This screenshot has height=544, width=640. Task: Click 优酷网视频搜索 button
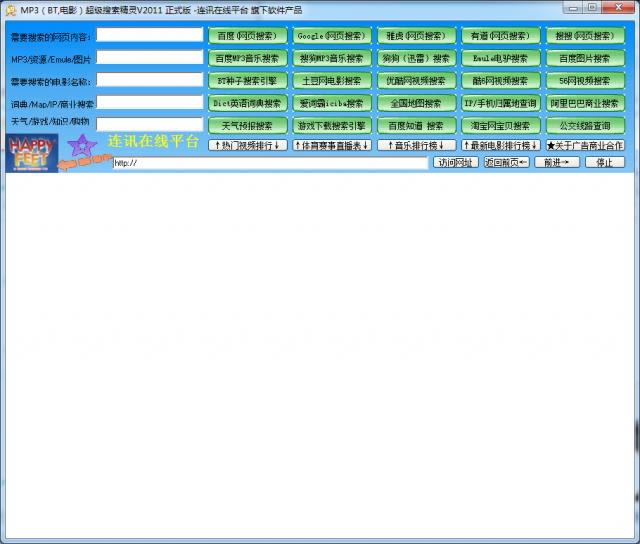click(x=416, y=81)
